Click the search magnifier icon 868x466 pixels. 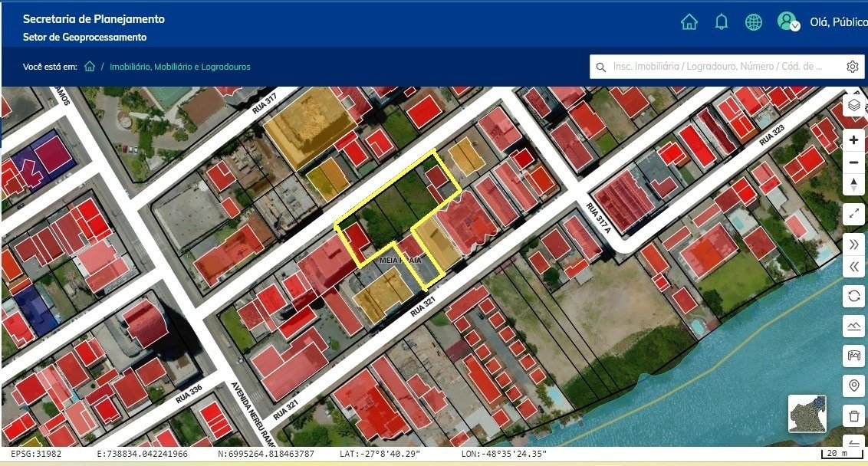(x=600, y=67)
